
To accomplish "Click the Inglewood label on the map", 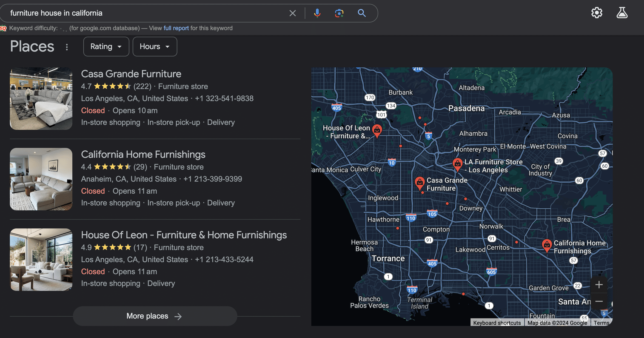I will (383, 198).
